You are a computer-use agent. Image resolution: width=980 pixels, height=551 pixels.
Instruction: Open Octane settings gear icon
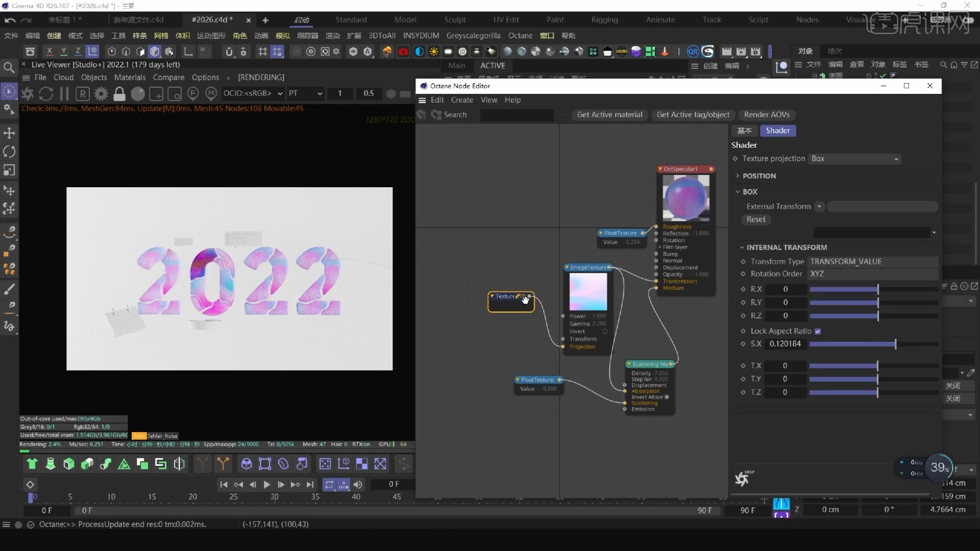pyautogui.click(x=101, y=94)
